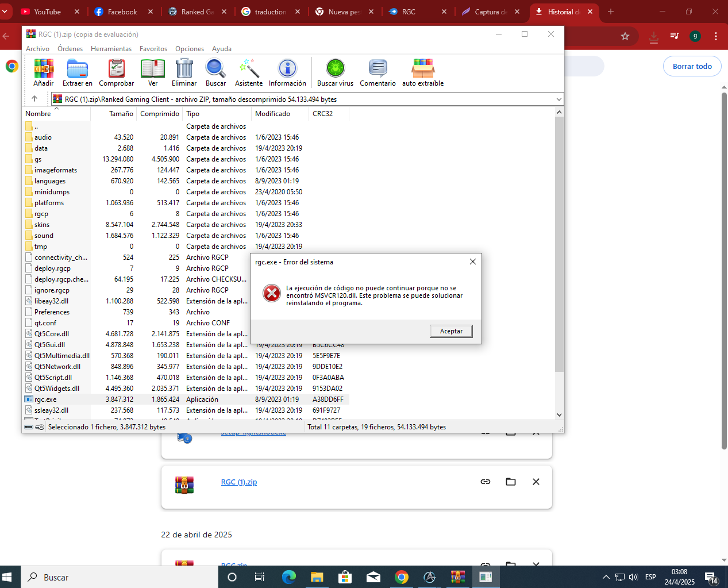The image size is (728, 588).
Task: Show RGC (1).zip in folder icon
Action: click(x=511, y=482)
